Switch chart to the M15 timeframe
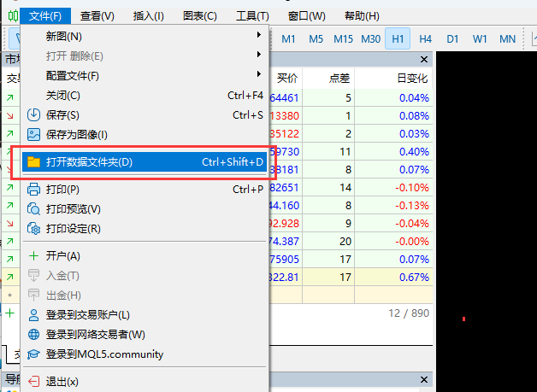The width and height of the screenshot is (537, 392). point(343,38)
